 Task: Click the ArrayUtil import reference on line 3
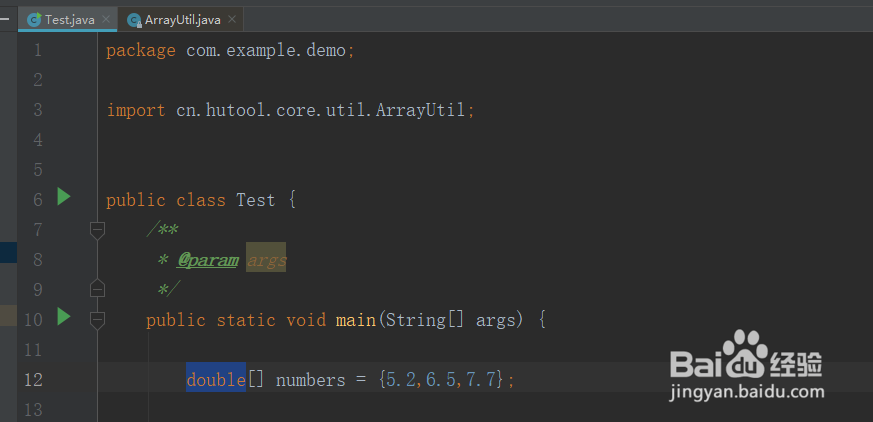pos(420,110)
